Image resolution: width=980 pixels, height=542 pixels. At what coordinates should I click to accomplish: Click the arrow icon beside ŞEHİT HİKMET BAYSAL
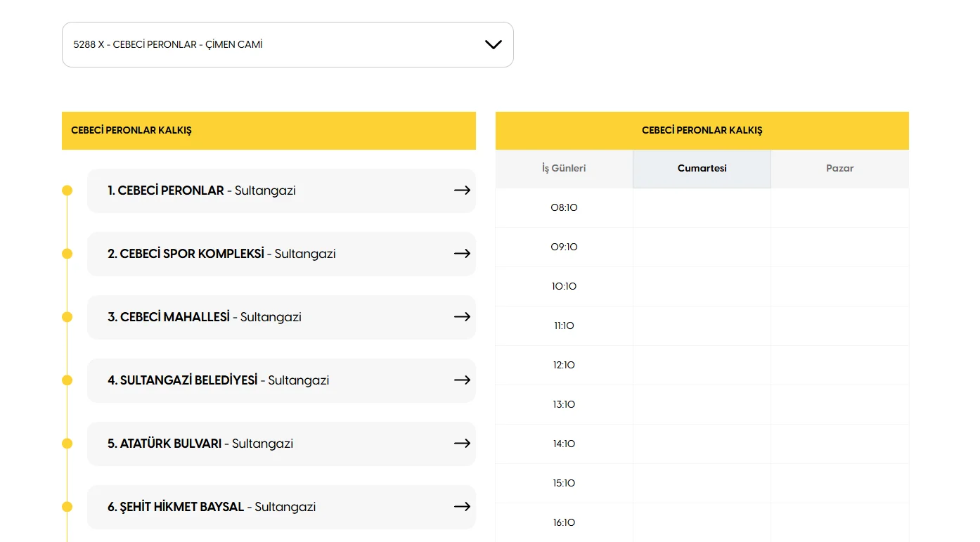(462, 507)
